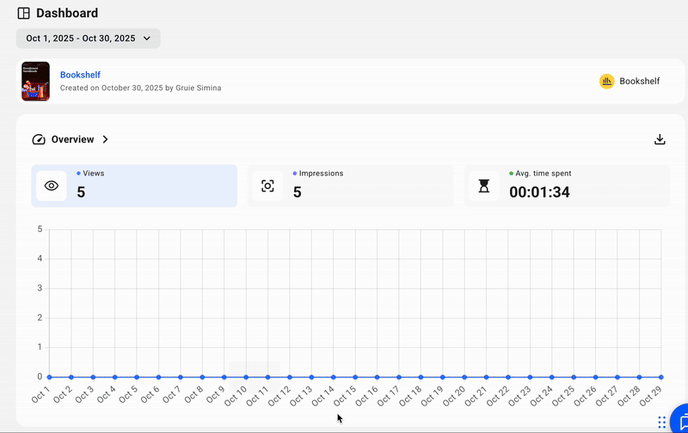Image resolution: width=688 pixels, height=433 pixels.
Task: Click the 'Created on October 30, 2025' text
Action: (111, 88)
